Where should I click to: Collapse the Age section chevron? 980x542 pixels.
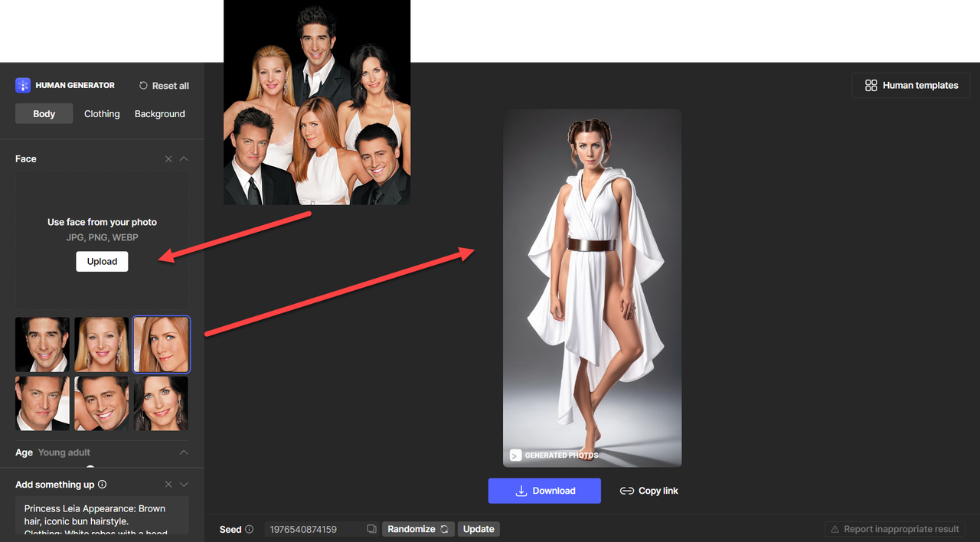pos(184,452)
